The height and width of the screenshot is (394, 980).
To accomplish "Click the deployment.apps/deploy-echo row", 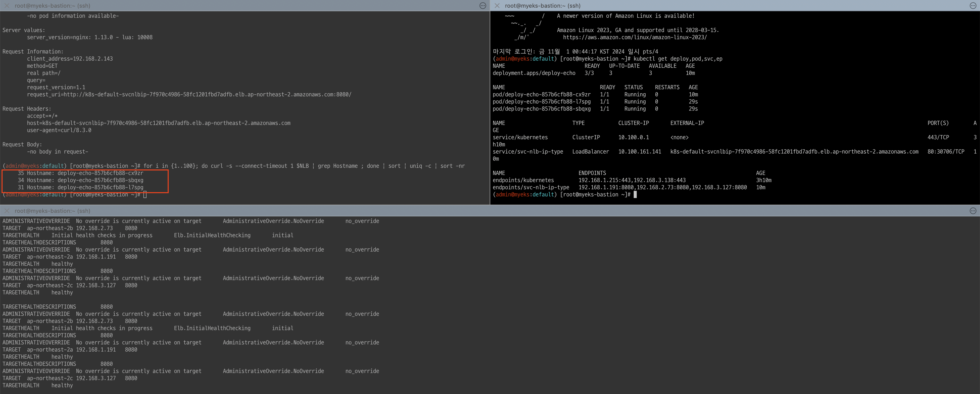I will [x=534, y=73].
